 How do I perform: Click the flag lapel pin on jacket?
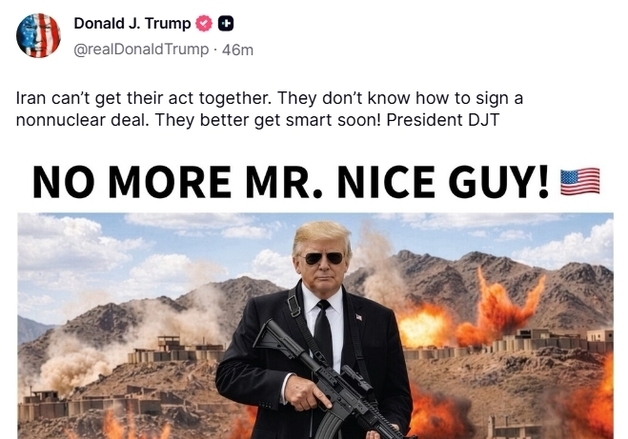[359, 317]
